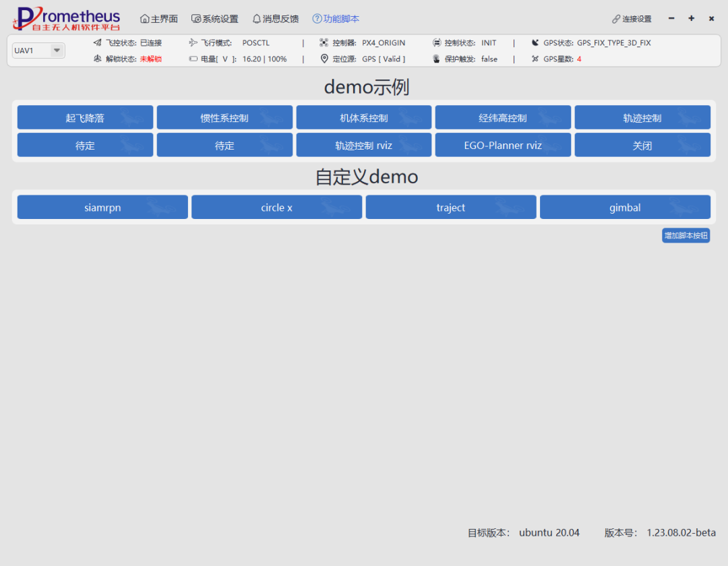Switch to the 功能脚本 tab
Image resolution: width=728 pixels, height=566 pixels.
(x=336, y=19)
